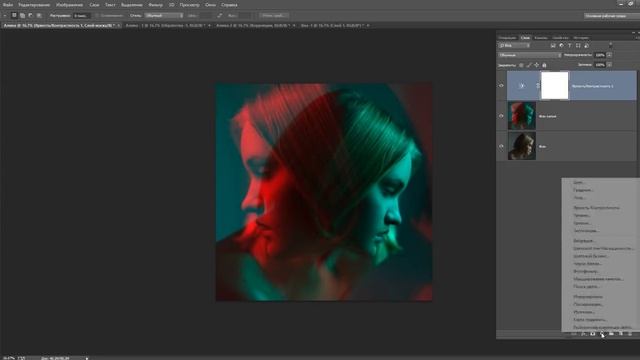Screen dimensions: 640x360
Task: Click the new adjustment layer icon
Action: [602, 334]
